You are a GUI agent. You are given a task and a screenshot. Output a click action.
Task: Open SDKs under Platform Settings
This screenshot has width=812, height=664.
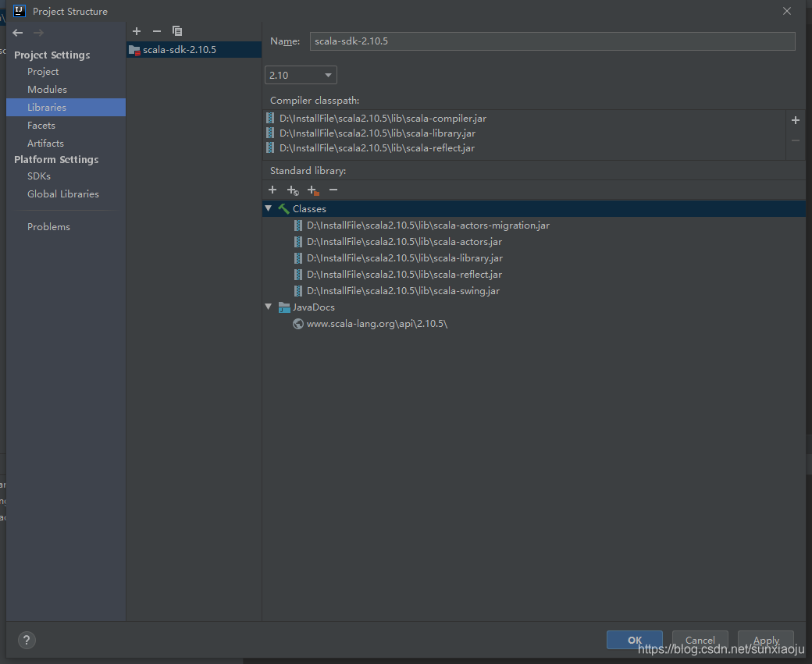point(39,176)
